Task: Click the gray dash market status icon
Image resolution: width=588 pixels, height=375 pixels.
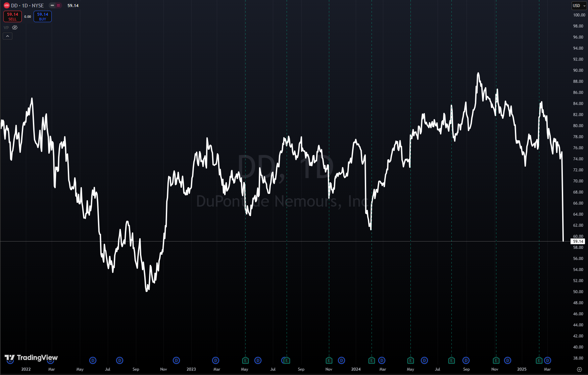Action: click(x=52, y=5)
